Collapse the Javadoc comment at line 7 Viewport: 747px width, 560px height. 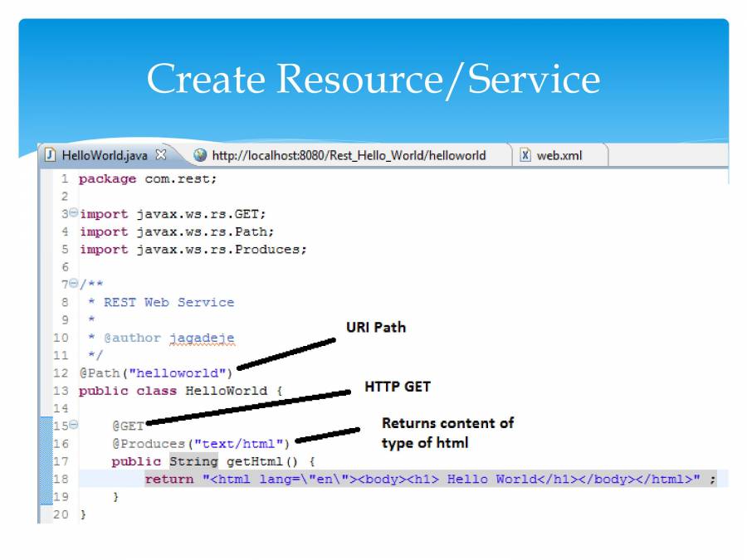(73, 285)
